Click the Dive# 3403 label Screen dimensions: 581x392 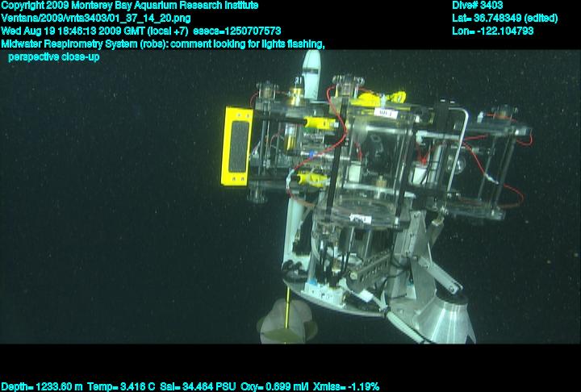[477, 6]
